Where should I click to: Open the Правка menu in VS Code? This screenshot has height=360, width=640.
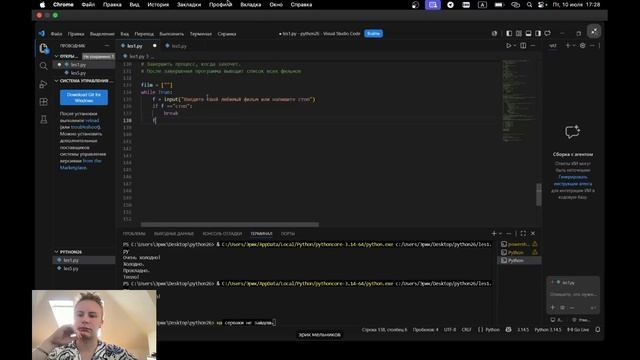pyautogui.click(x=76, y=34)
